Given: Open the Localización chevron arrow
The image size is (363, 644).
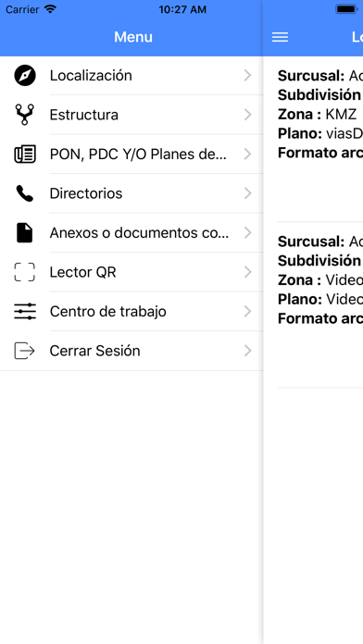Looking at the screenshot, I should [x=247, y=76].
